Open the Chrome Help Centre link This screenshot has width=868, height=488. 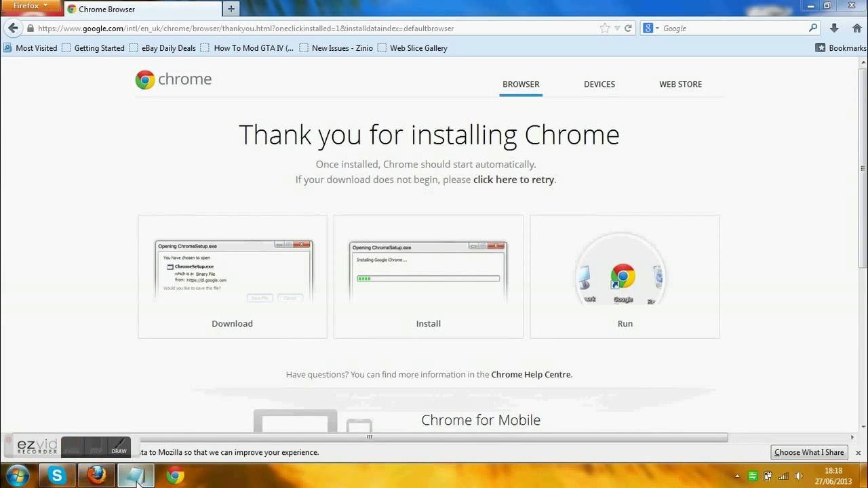(x=531, y=374)
